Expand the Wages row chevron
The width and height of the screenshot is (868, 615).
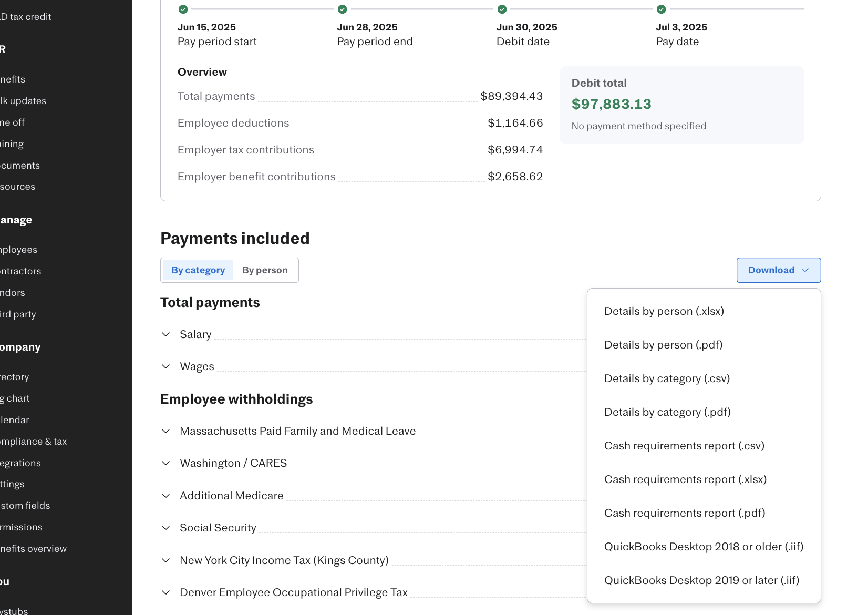[166, 366]
